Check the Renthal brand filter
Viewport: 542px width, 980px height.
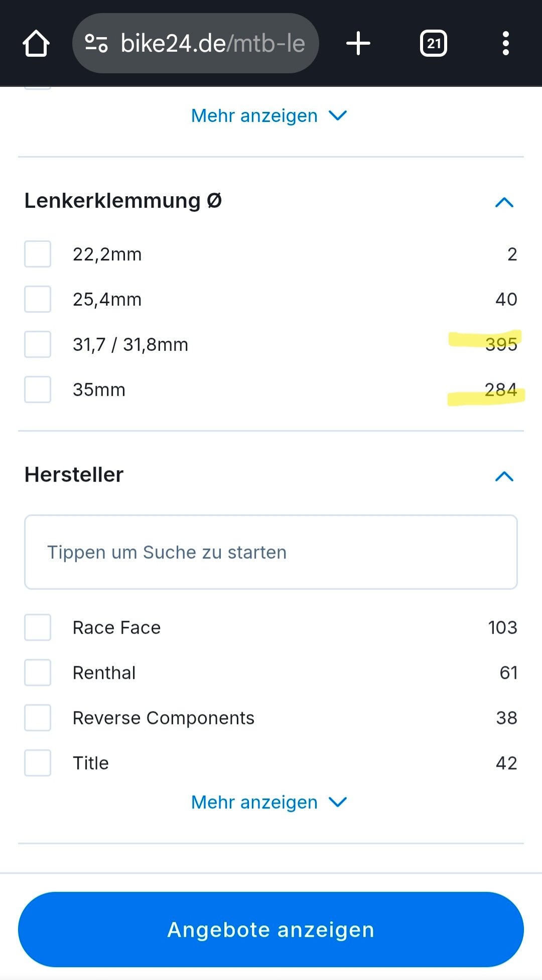click(x=37, y=672)
